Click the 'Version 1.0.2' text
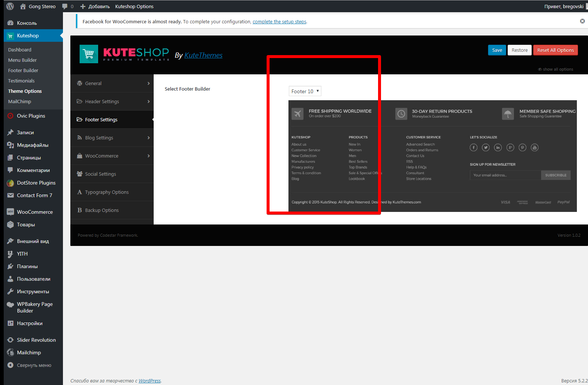 (569, 235)
